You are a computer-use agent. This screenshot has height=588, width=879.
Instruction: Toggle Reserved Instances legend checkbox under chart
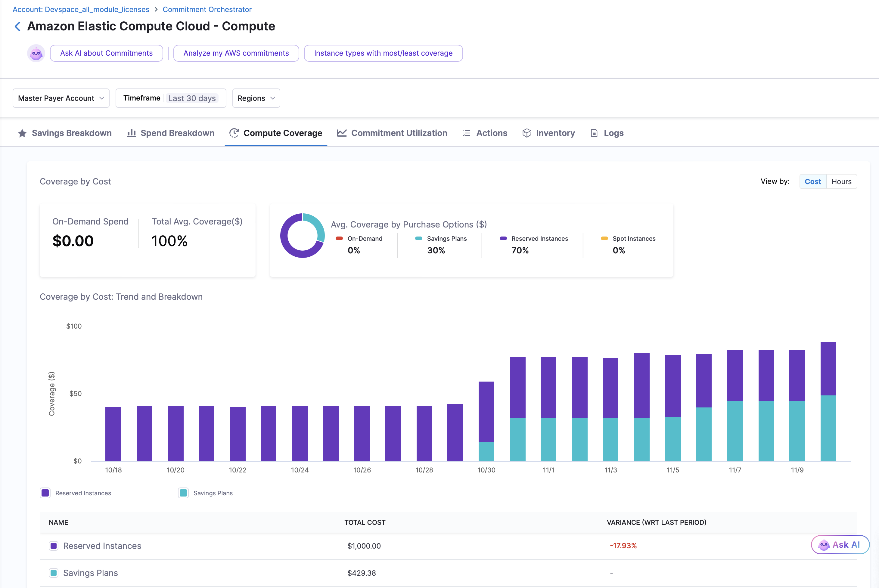(x=45, y=493)
